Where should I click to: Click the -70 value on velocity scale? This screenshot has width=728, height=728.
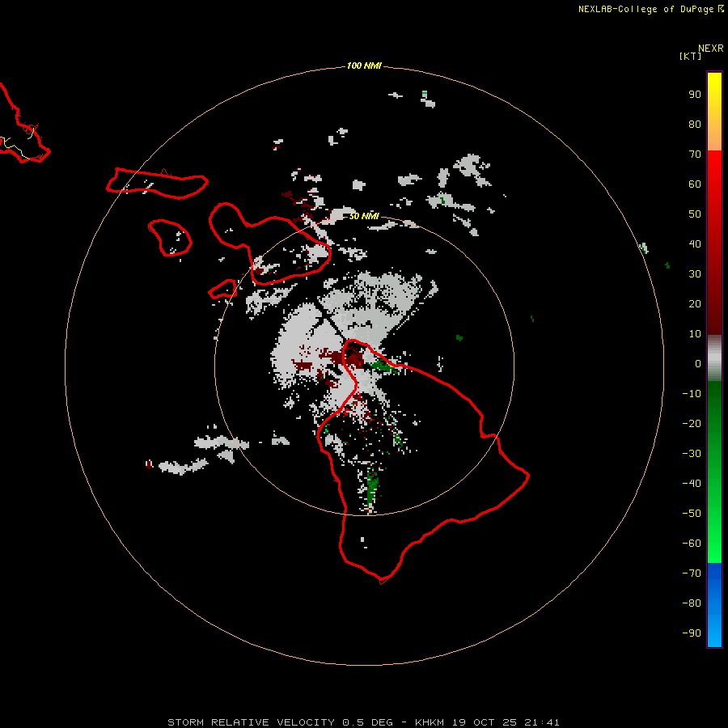(692, 573)
